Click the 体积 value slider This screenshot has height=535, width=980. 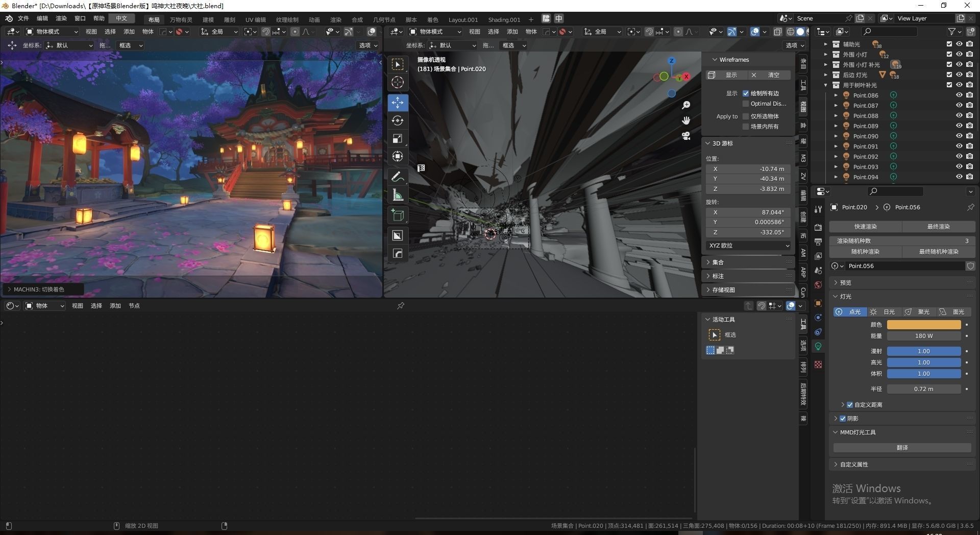tap(924, 374)
